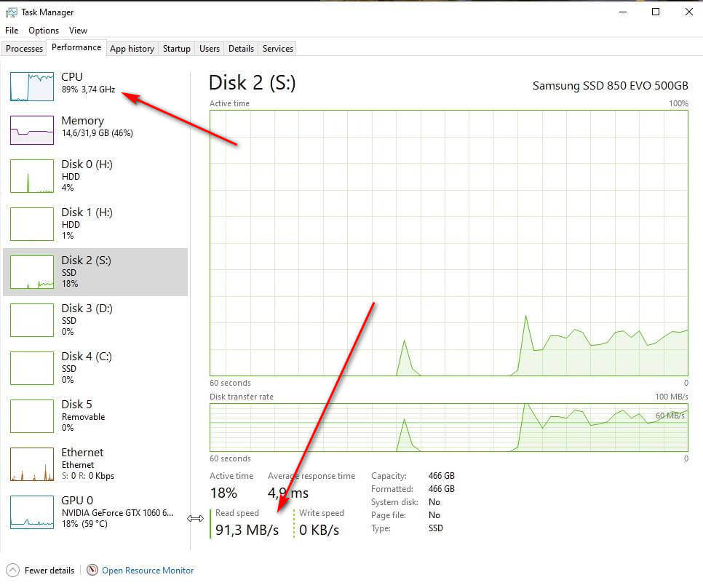Select the Disk 4 (C:) label
Viewport: 703px width, 588px height.
tap(87, 357)
